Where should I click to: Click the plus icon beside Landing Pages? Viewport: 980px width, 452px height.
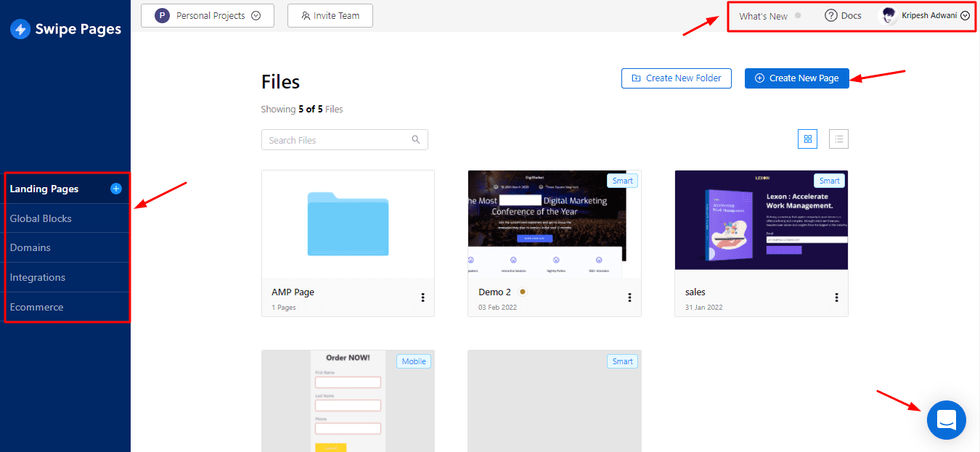coord(116,189)
